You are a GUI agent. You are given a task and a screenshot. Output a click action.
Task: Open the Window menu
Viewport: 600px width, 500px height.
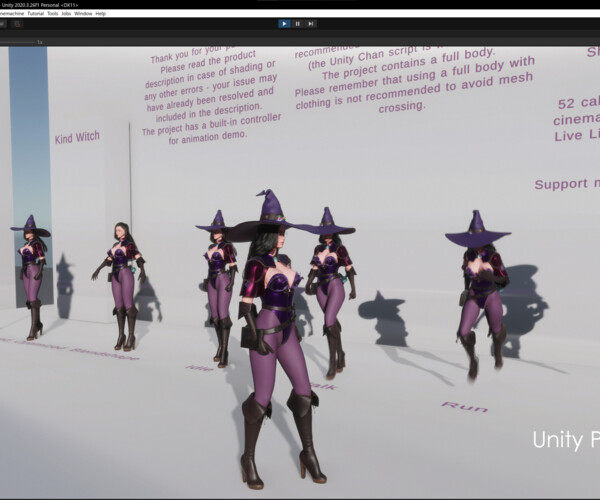coord(83,13)
